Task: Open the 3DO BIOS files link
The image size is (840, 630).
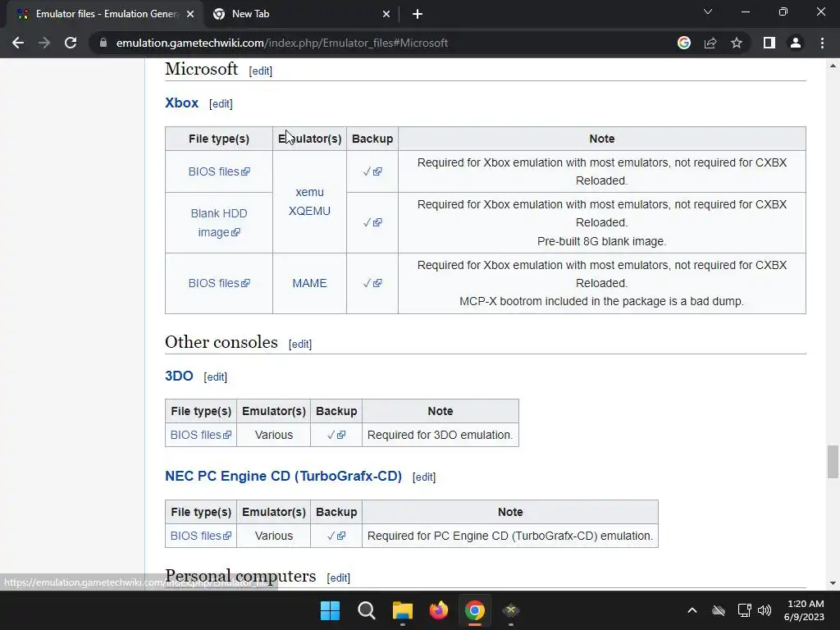Action: click(201, 435)
